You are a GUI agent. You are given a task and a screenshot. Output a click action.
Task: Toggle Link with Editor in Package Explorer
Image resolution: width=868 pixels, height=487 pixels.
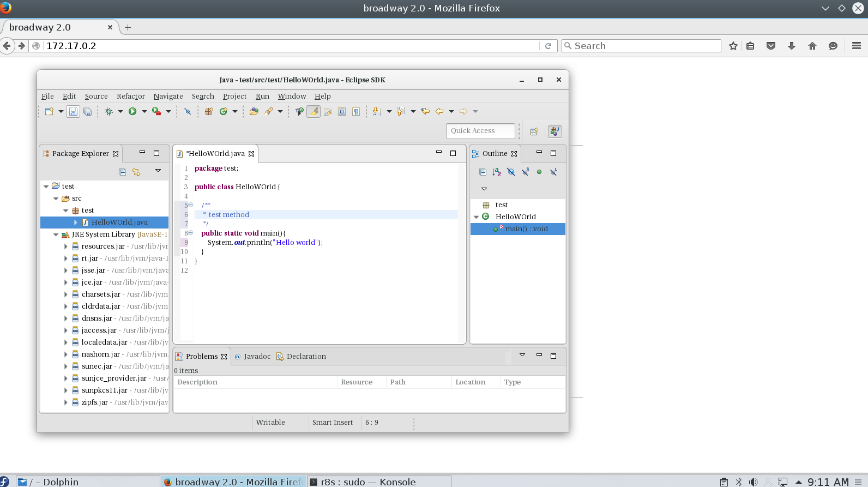click(136, 172)
